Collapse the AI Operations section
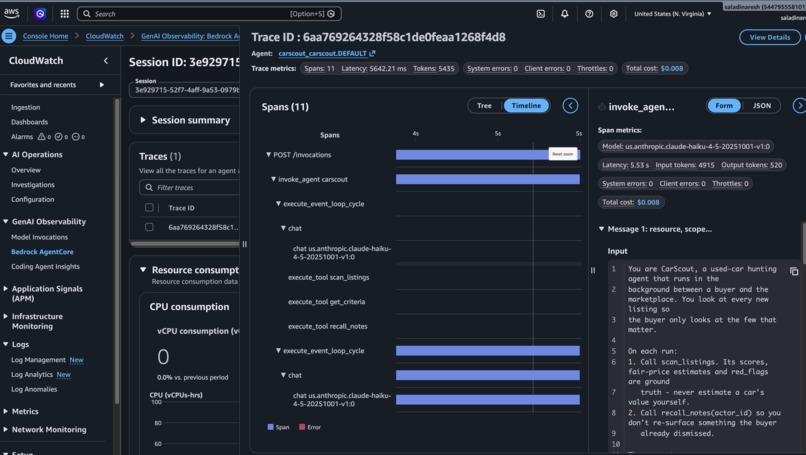Viewport: 806px width, 455px height. pos(6,154)
